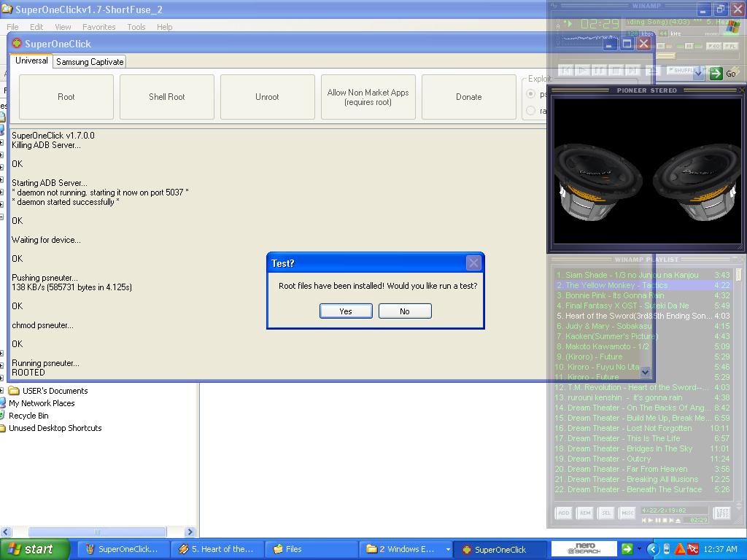The image size is (747, 560).
Task: Click SEL in Winamp playlist
Action: point(606,513)
